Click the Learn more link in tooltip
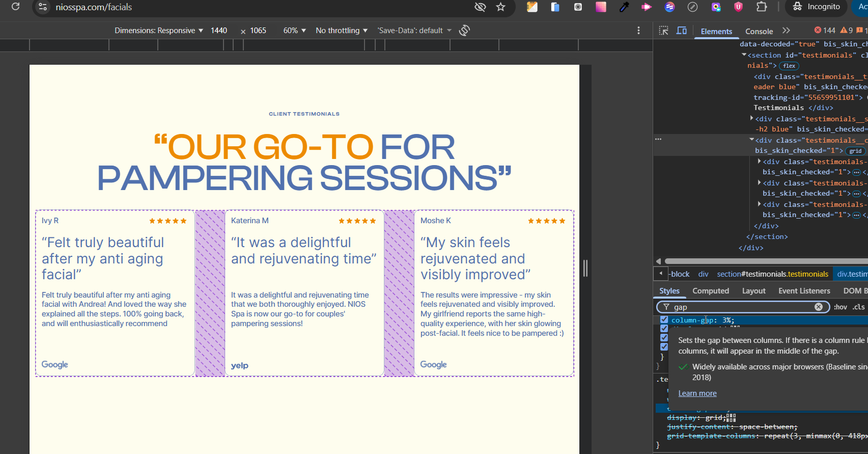The height and width of the screenshot is (454, 868). [x=697, y=393]
